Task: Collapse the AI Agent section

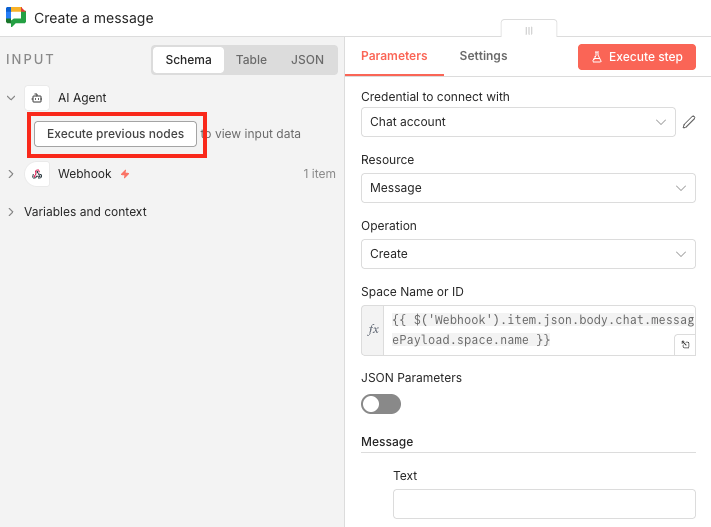Action: click(11, 98)
